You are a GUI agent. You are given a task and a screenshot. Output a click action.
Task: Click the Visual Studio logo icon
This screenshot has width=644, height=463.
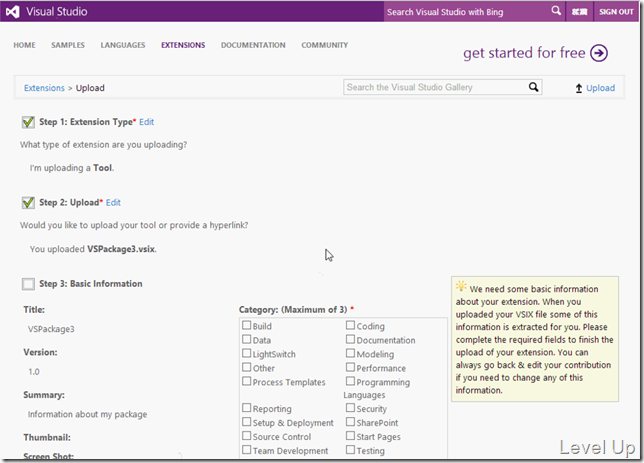pyautogui.click(x=12, y=12)
